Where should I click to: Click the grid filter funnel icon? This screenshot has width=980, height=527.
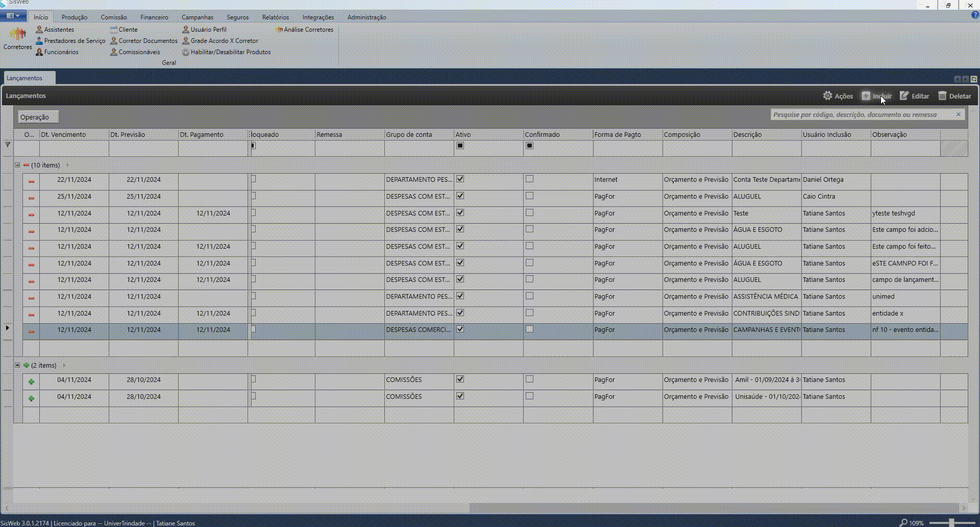point(8,145)
